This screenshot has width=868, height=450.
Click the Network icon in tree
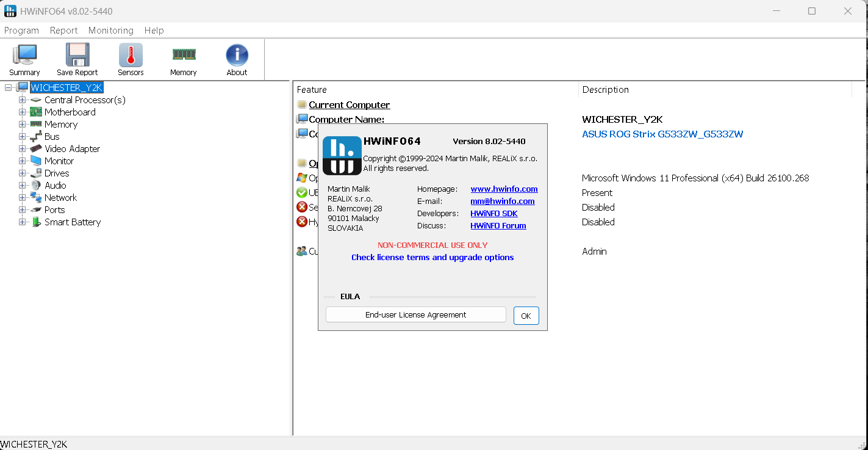[x=36, y=198]
